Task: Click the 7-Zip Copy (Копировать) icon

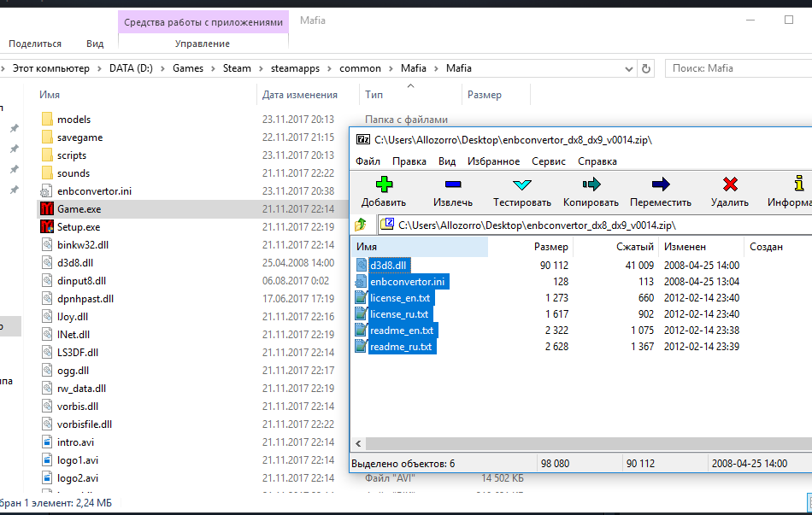Action: [591, 184]
